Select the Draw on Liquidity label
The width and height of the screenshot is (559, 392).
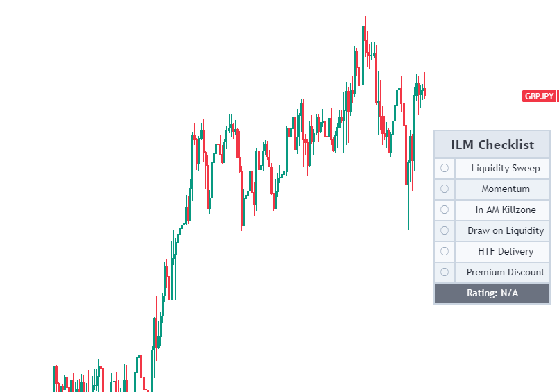click(505, 230)
